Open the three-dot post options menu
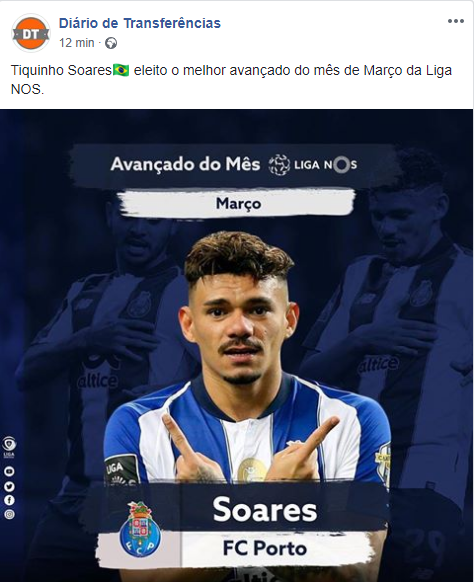This screenshot has width=475, height=582. pyautogui.click(x=455, y=21)
